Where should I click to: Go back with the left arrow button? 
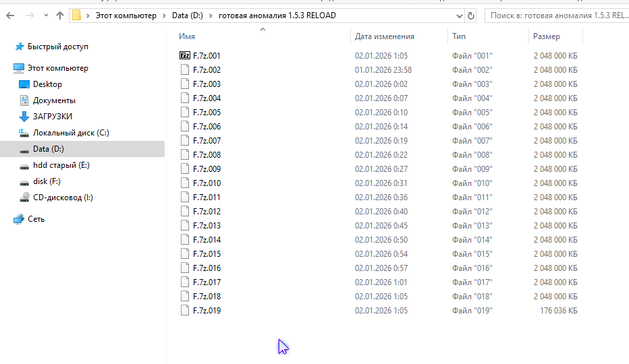click(10, 16)
